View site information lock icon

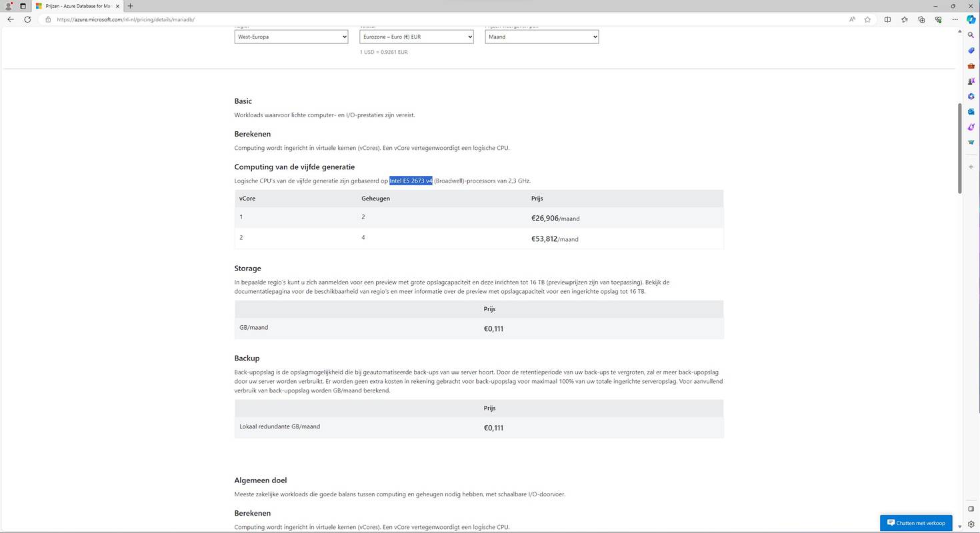pos(48,19)
